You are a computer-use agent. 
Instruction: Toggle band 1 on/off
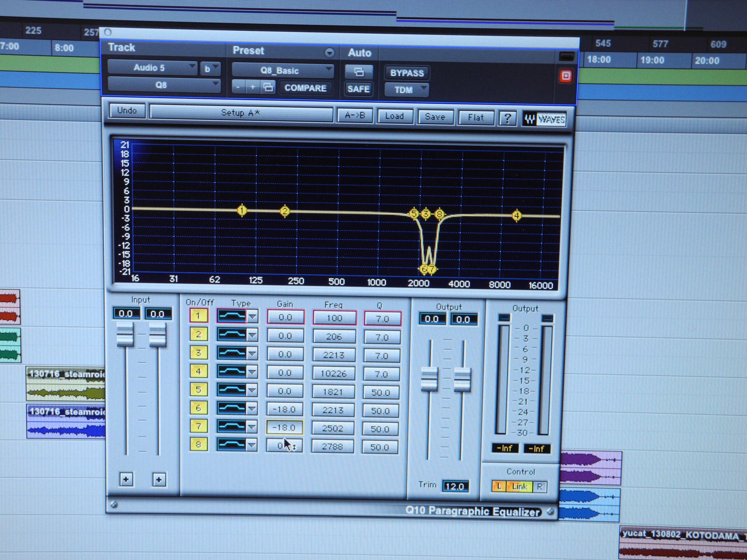point(198,316)
